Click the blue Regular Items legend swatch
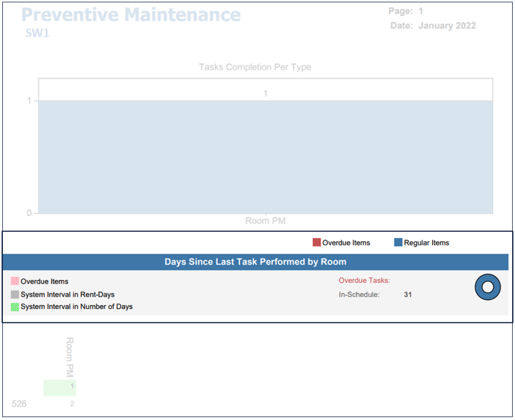Screen dimensions: 515x420 [x=398, y=242]
